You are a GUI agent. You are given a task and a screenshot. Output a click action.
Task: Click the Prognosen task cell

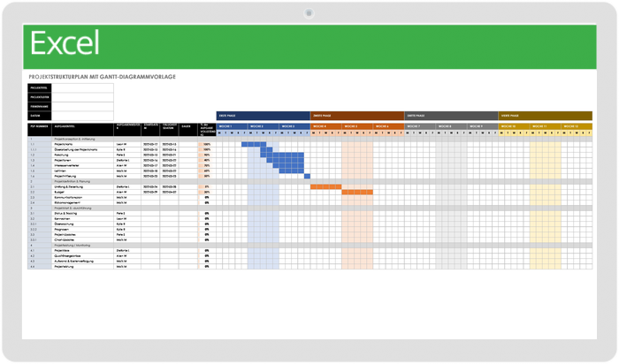[x=82, y=230]
